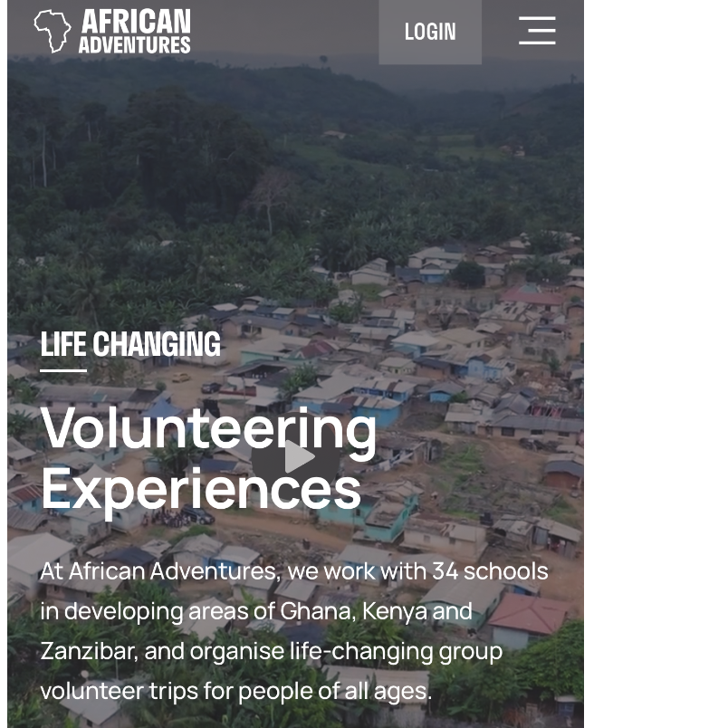
Task: Click the LIFE CHANGING subheading
Action: (130, 345)
